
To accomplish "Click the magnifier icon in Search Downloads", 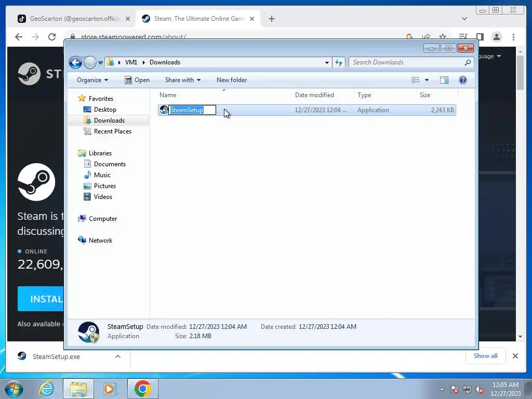I will (468, 62).
